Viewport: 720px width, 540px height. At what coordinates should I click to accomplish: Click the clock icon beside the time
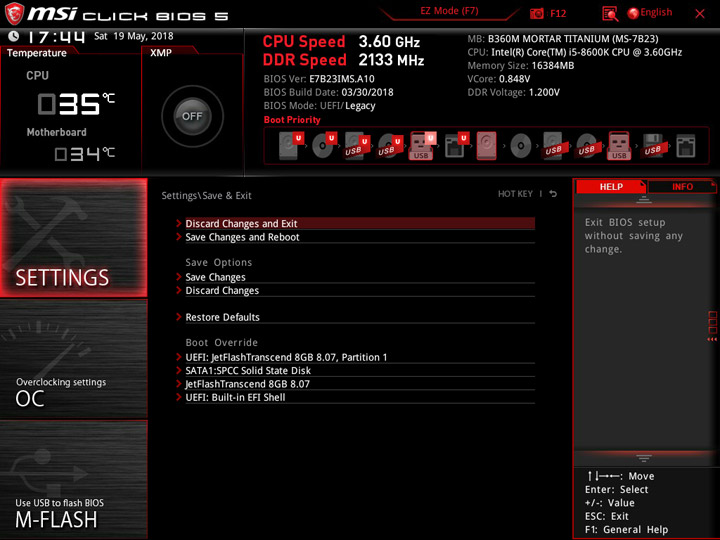coord(13,35)
